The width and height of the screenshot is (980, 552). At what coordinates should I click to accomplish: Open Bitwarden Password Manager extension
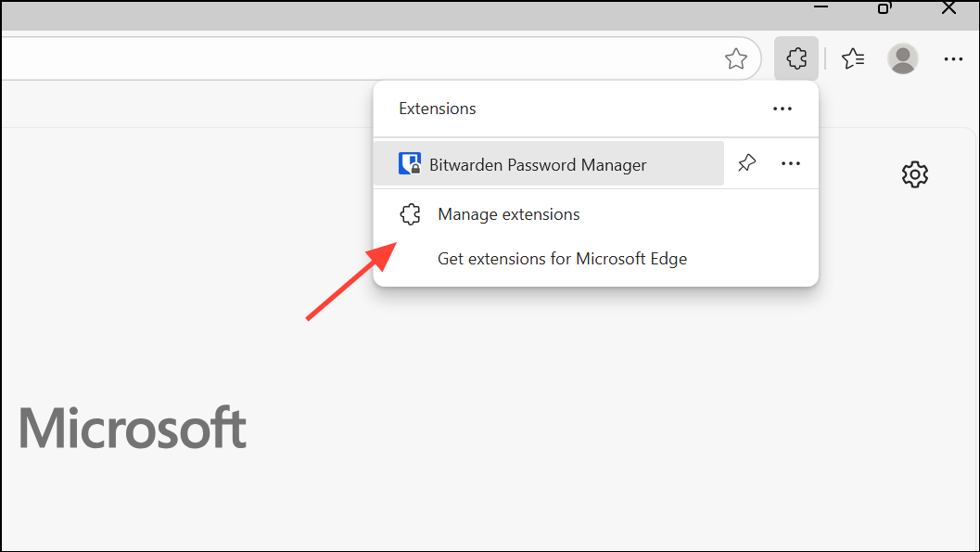[x=549, y=164]
